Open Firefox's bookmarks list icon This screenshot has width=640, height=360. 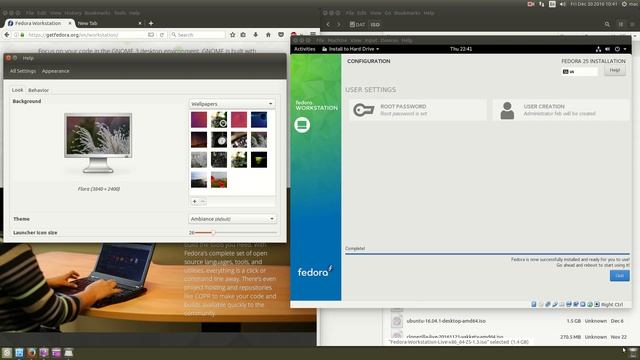[x=243, y=35]
